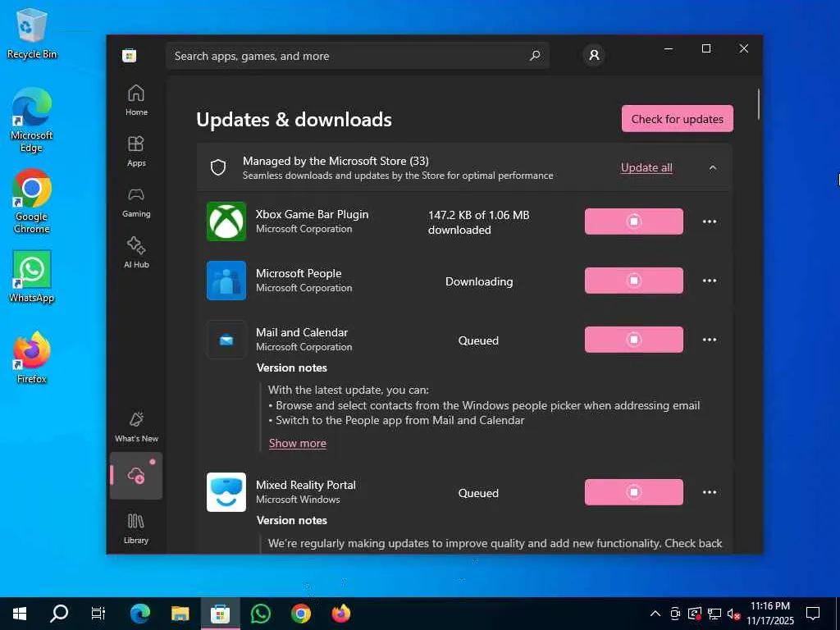
Task: Open the notification center icon
Action: click(x=813, y=614)
